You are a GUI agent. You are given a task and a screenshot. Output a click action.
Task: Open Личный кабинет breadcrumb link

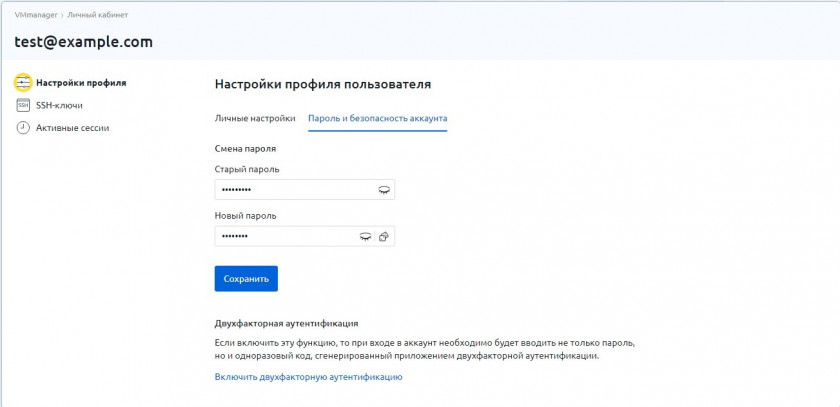tap(97, 16)
